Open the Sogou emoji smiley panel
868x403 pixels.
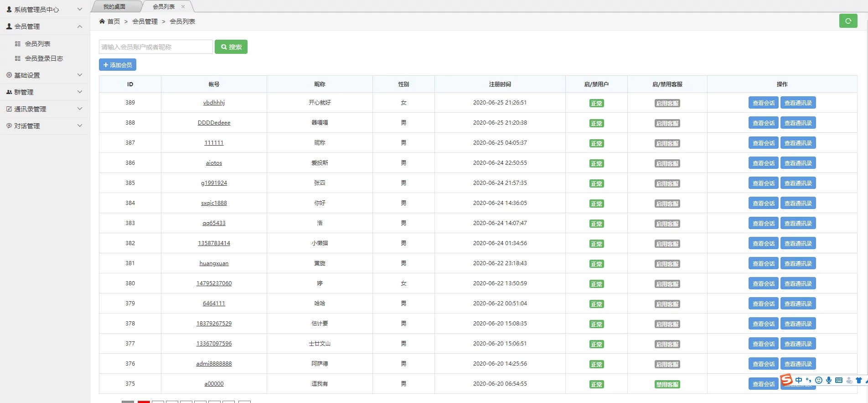tap(819, 380)
